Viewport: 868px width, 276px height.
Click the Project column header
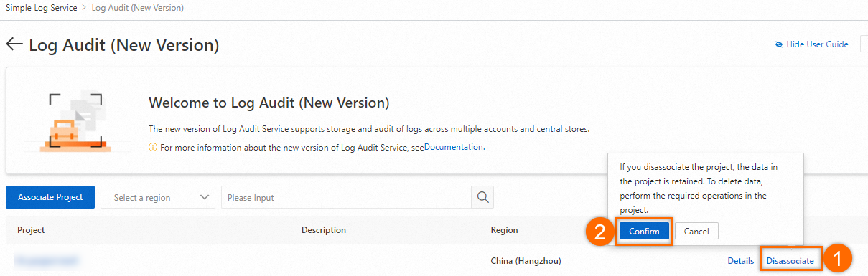pos(31,230)
